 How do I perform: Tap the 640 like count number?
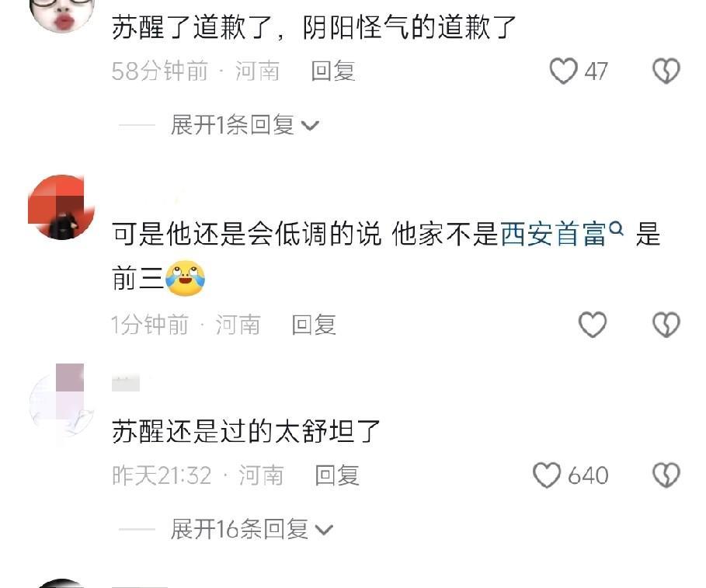[x=588, y=475]
